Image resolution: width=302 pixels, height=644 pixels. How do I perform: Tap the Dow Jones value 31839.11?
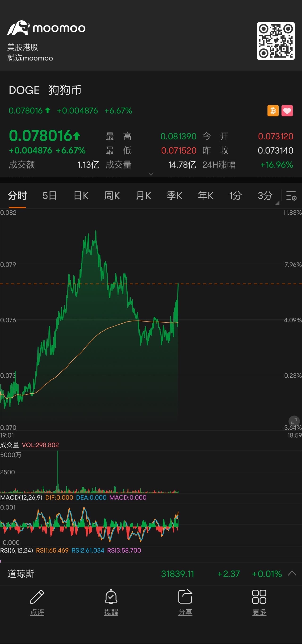pyautogui.click(x=177, y=574)
